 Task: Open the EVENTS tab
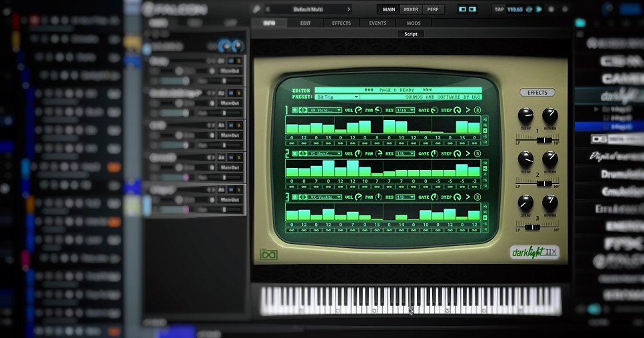377,23
